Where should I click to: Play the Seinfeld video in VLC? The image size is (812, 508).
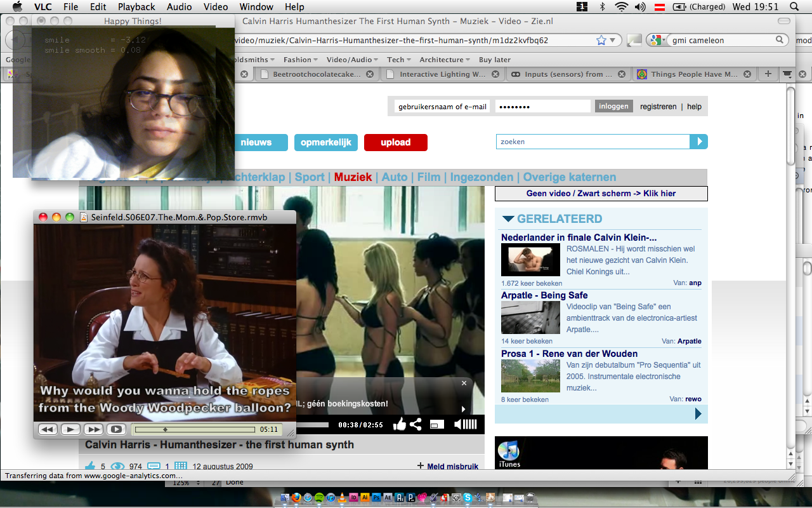coord(70,429)
